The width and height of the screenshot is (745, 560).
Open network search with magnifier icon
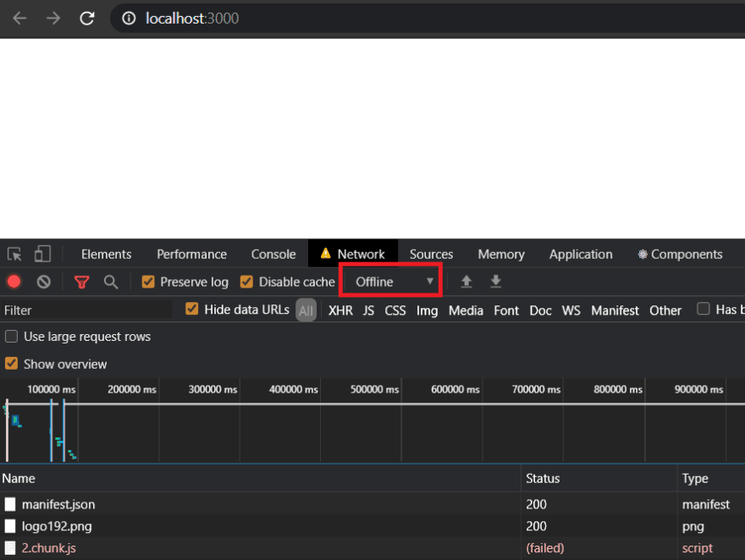pyautogui.click(x=111, y=282)
